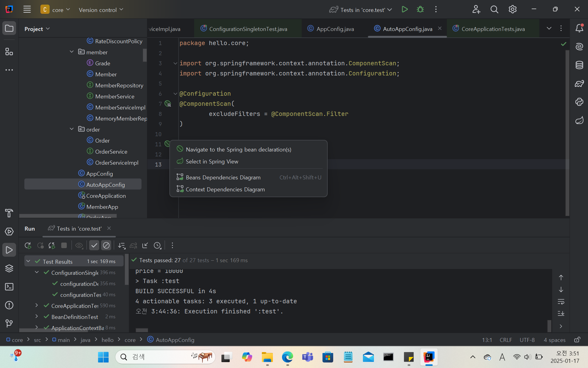
Task: Open the Notifications bell icon
Action: pos(579,28)
